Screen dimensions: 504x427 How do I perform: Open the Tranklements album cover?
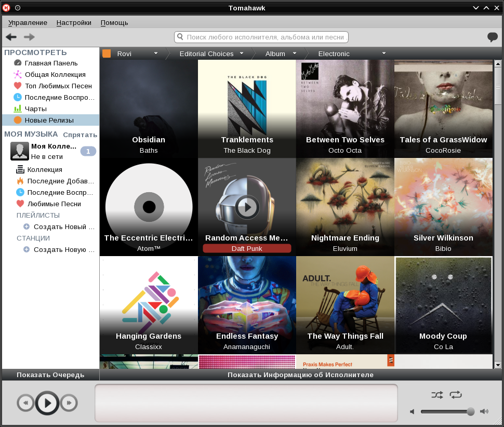click(247, 109)
